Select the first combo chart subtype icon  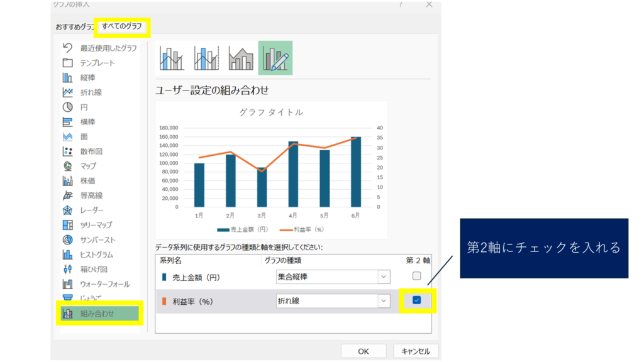[x=172, y=58]
